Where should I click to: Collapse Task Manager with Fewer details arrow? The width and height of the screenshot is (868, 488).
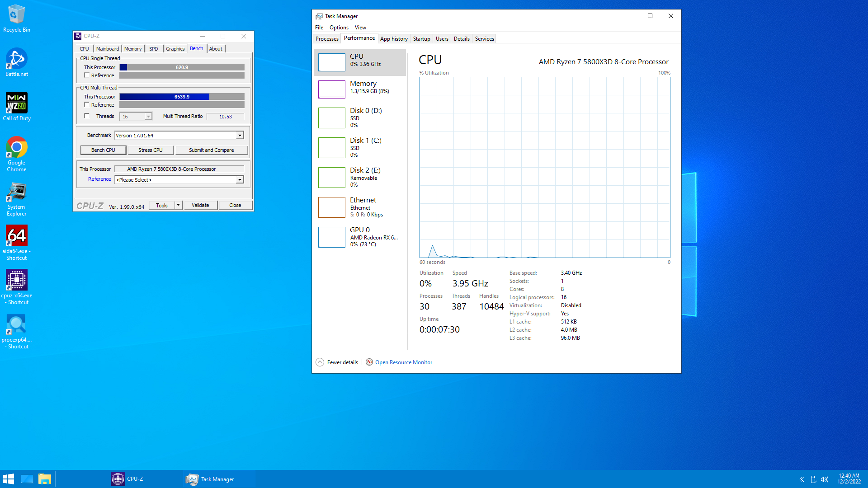[320, 362]
